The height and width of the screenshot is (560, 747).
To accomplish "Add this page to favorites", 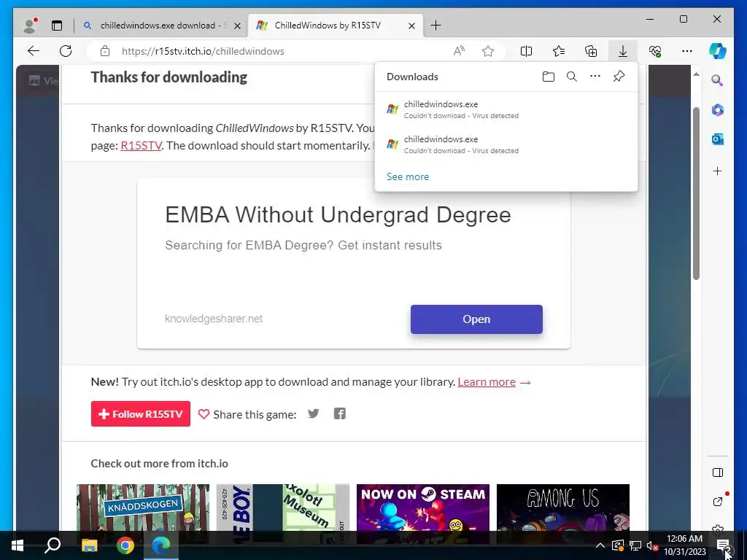I will pos(488,51).
